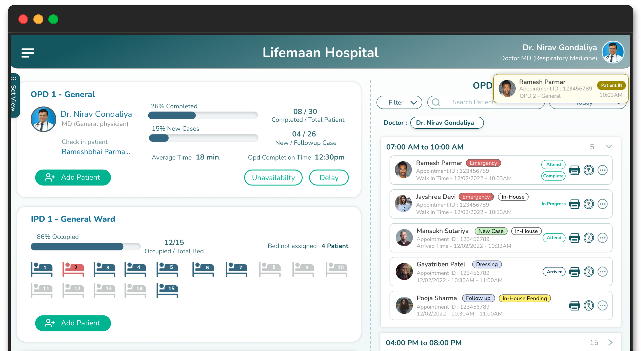
Task: Click print icon for Ramesh Parmar
Action: tap(574, 170)
